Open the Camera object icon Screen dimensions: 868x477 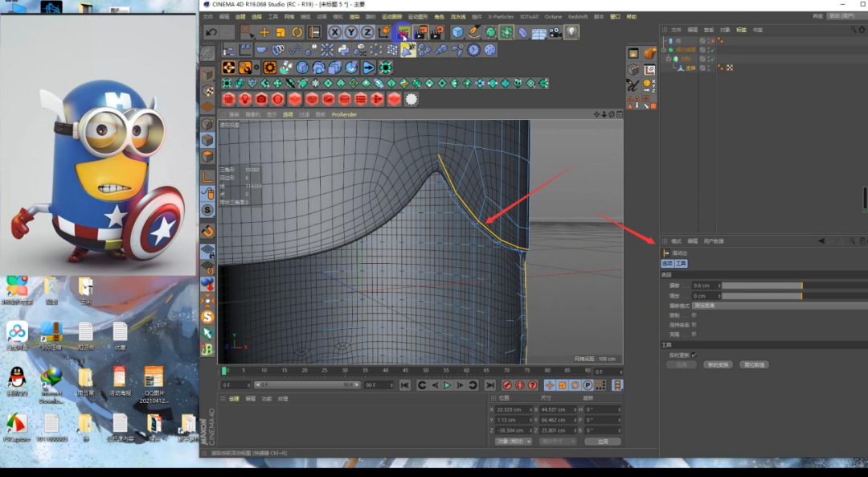point(555,32)
